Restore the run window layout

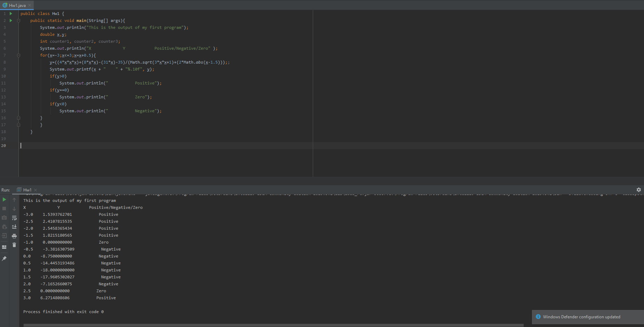(4, 247)
